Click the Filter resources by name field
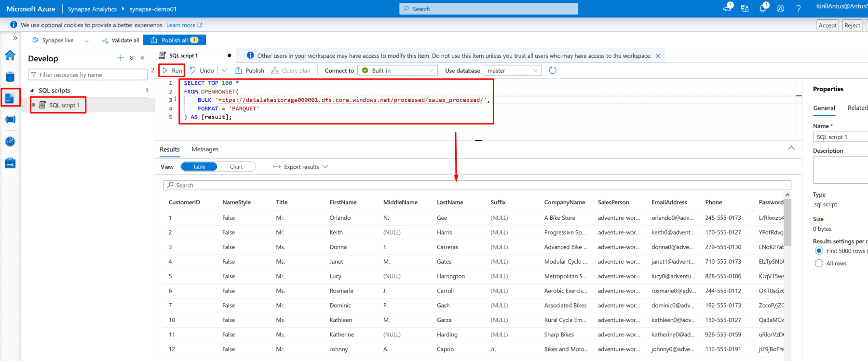Image resolution: width=868 pixels, height=361 pixels. (88, 75)
